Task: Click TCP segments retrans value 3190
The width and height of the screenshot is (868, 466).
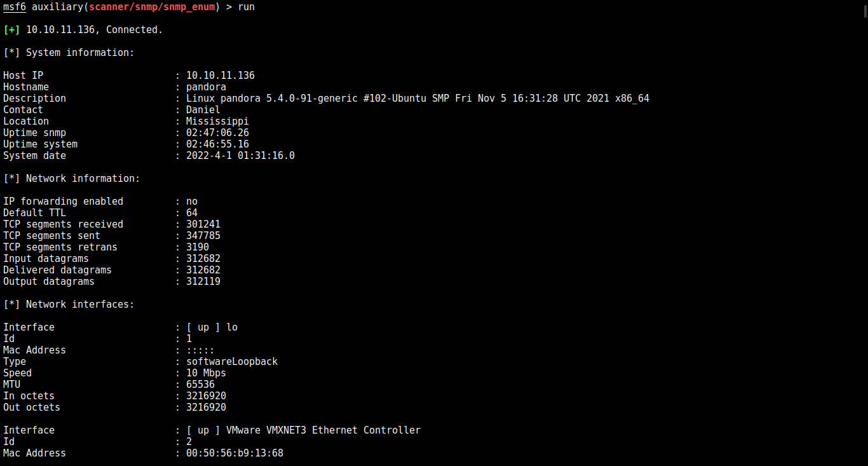Action: coord(197,247)
